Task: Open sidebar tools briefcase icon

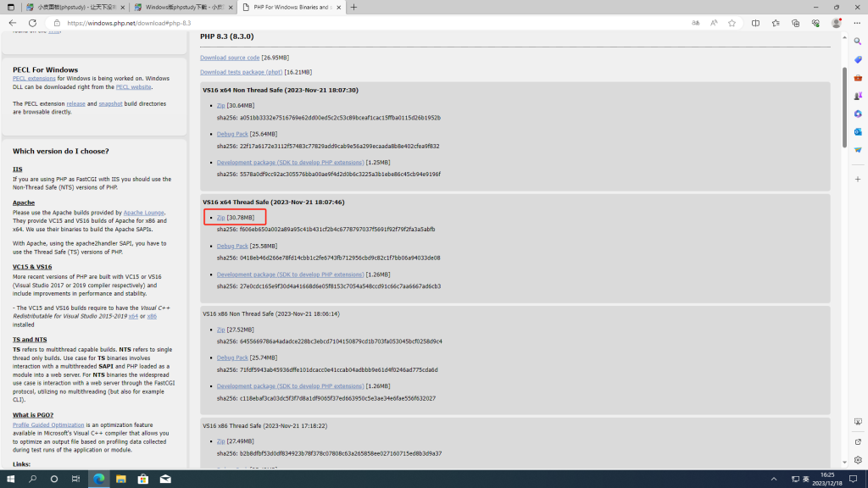Action: pyautogui.click(x=858, y=78)
